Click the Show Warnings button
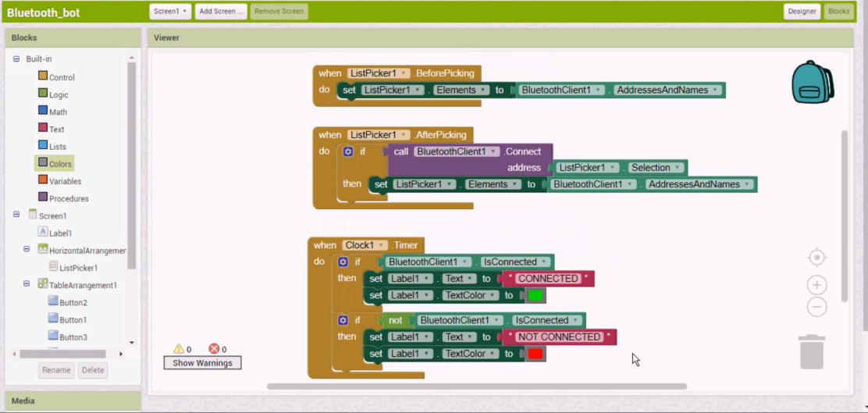The width and height of the screenshot is (868, 413). pyautogui.click(x=202, y=362)
